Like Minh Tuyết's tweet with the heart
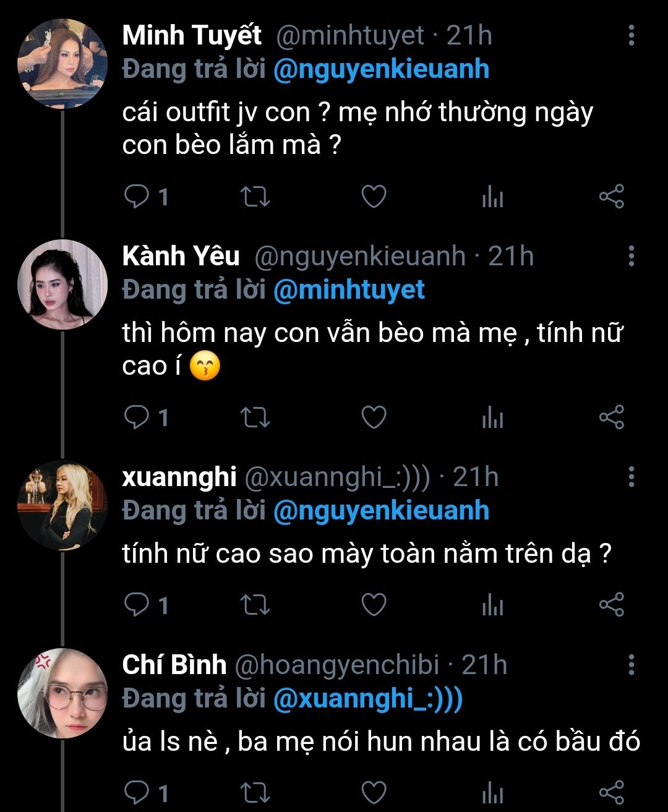Image resolution: width=668 pixels, height=812 pixels. (x=374, y=197)
